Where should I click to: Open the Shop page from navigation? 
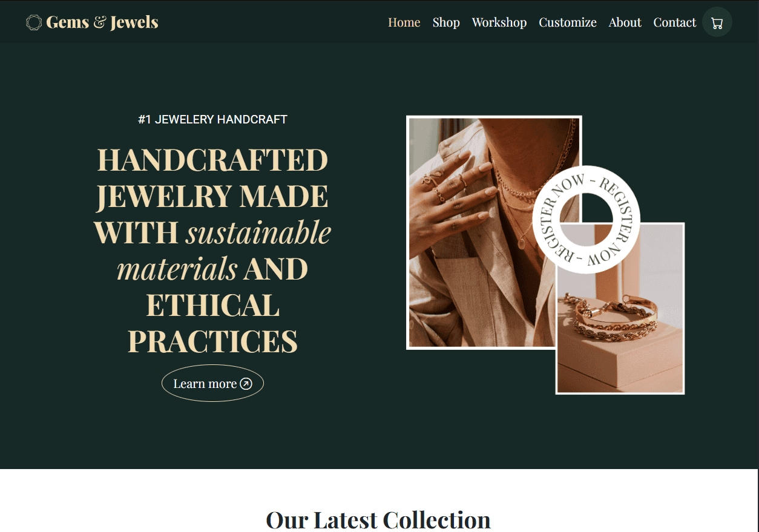446,22
